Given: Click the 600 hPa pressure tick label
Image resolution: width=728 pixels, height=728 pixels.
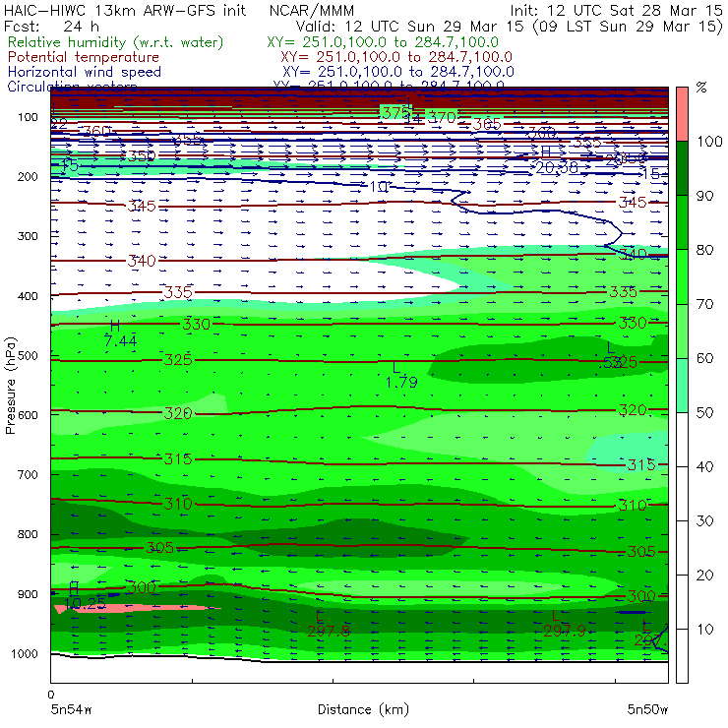Looking at the screenshot, I should coord(28,414).
